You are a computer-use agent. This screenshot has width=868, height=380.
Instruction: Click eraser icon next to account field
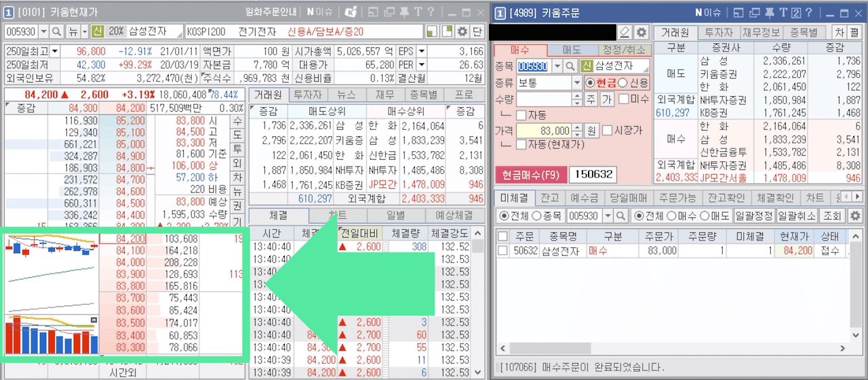pos(625,32)
